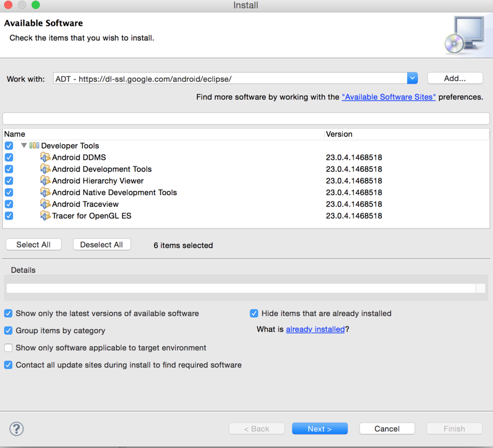Toggle Contact all update sites during install checkbox

[8, 365]
